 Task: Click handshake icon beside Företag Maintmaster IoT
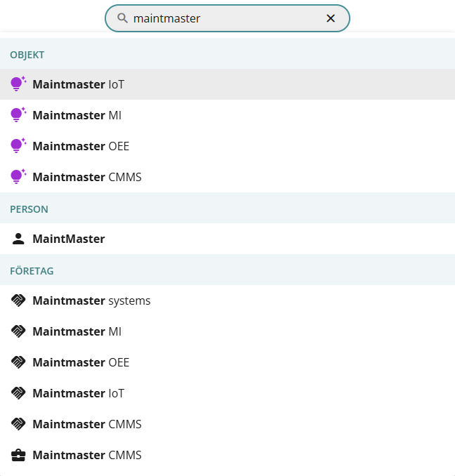pos(18,393)
